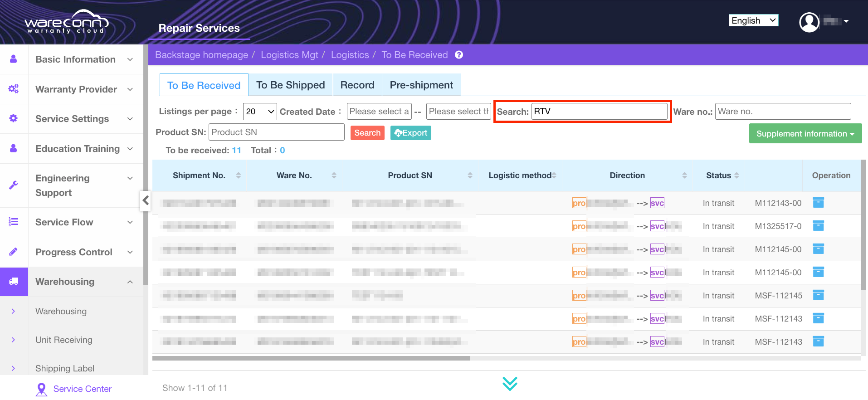Toggle sort on the Status column
The height and width of the screenshot is (400, 868).
[x=736, y=176]
